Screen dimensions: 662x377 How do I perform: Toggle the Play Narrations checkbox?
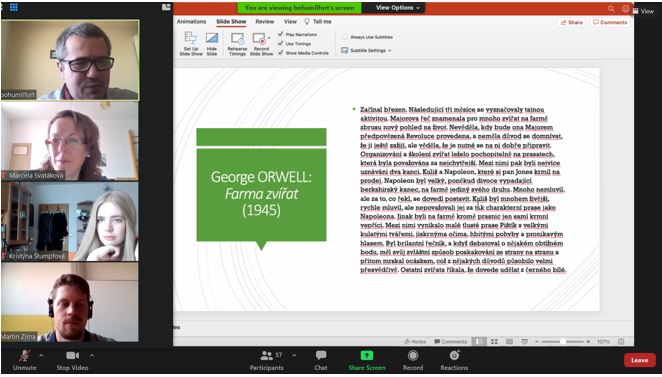pyautogui.click(x=281, y=34)
